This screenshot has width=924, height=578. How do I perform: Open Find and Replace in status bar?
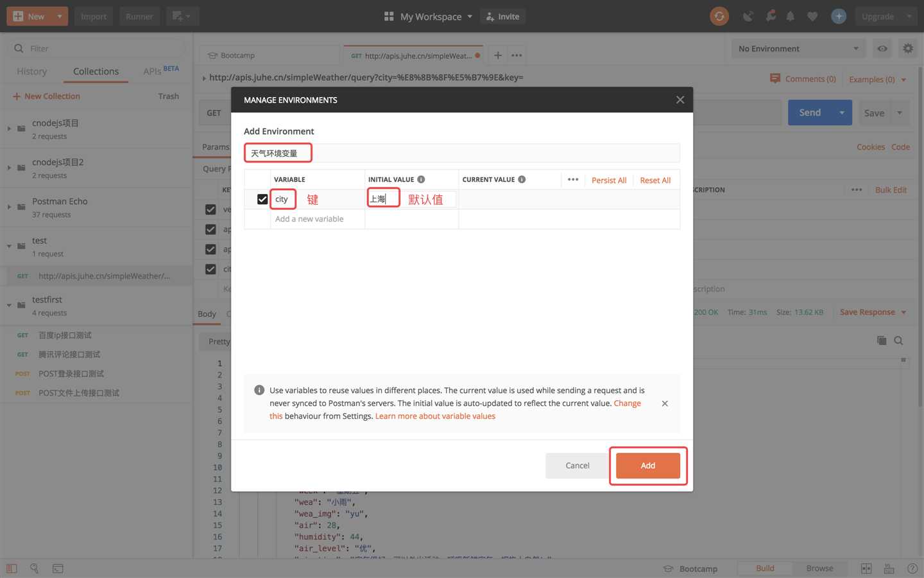point(35,568)
